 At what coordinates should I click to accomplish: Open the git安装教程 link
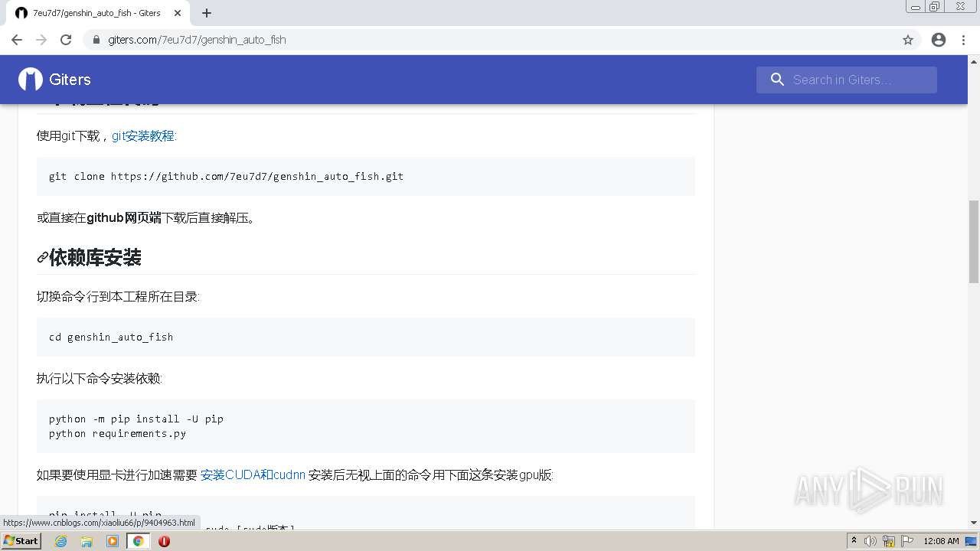[143, 135]
